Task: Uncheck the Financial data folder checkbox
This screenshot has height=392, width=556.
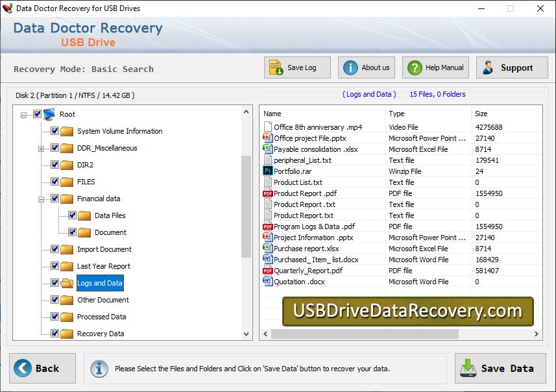Action: 54,199
